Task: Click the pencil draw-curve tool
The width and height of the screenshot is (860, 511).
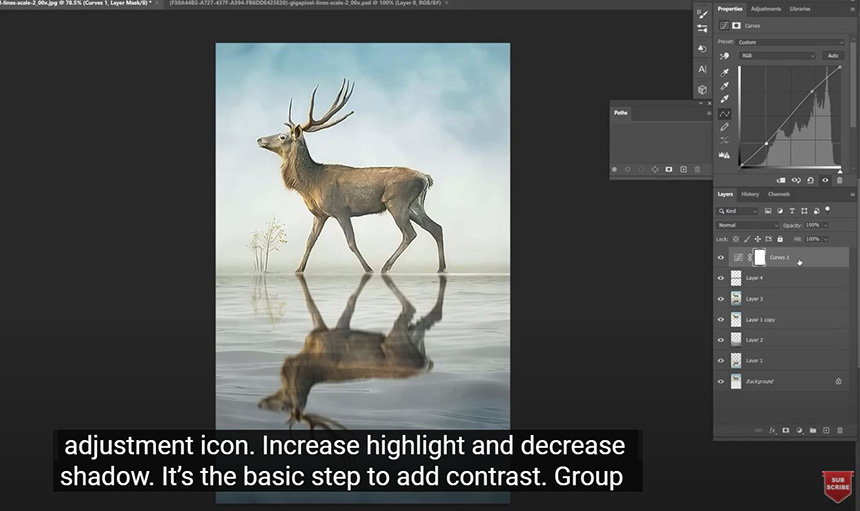Action: click(x=724, y=127)
